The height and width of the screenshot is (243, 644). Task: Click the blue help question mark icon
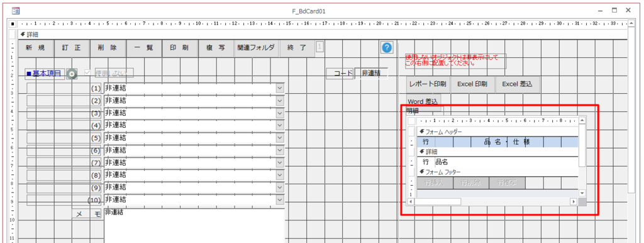(387, 48)
